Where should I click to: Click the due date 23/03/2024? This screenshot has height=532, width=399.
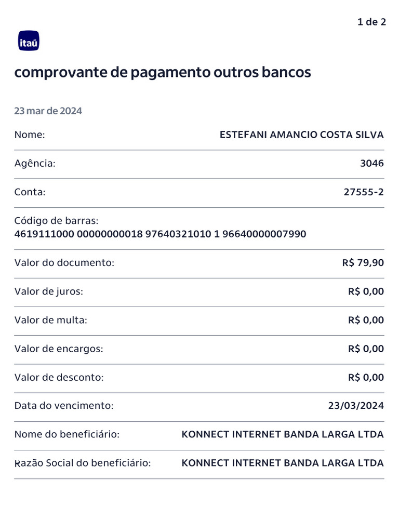pos(356,406)
